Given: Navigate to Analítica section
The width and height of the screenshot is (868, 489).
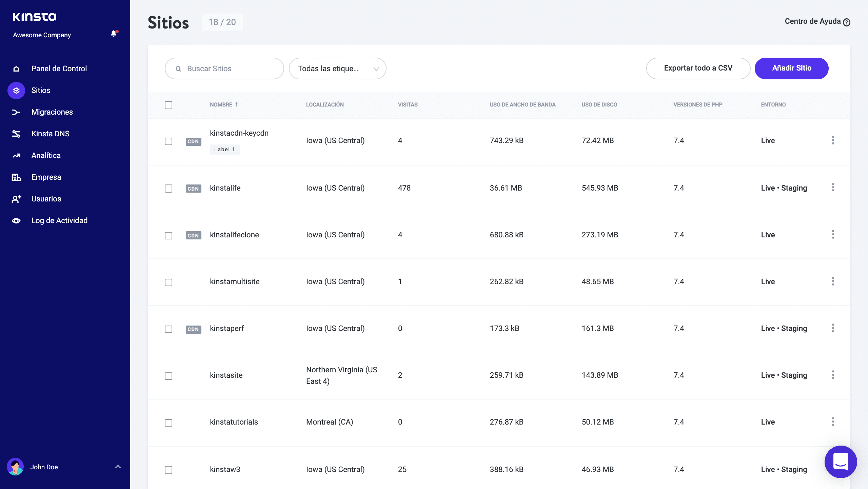Looking at the screenshot, I should pyautogui.click(x=45, y=155).
